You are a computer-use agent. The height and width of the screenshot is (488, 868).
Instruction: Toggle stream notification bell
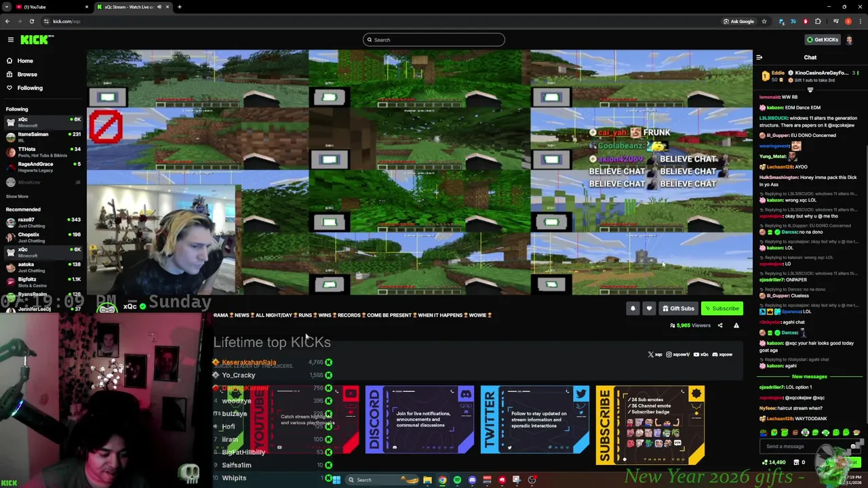click(633, 308)
